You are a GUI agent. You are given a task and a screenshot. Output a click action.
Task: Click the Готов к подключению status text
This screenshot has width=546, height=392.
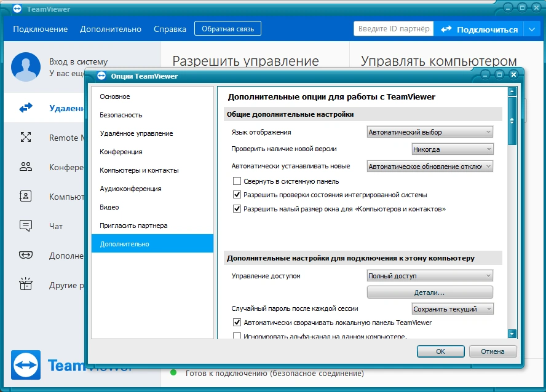(274, 373)
